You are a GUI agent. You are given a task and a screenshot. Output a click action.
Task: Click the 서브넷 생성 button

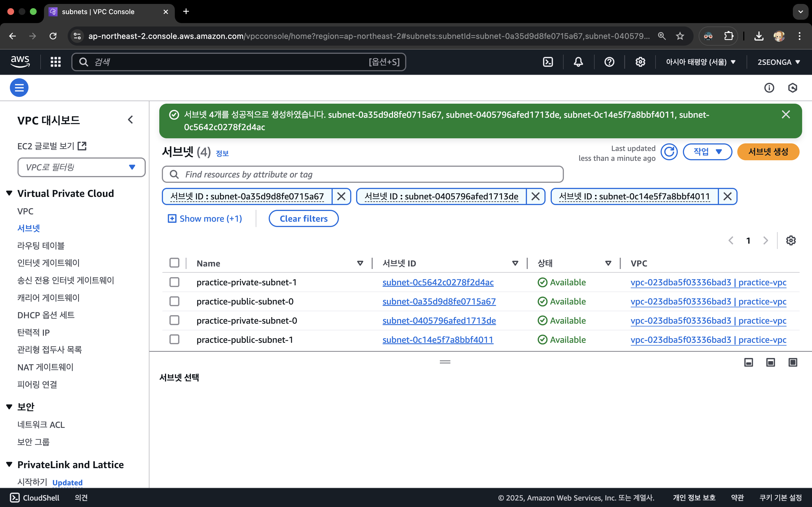768,152
